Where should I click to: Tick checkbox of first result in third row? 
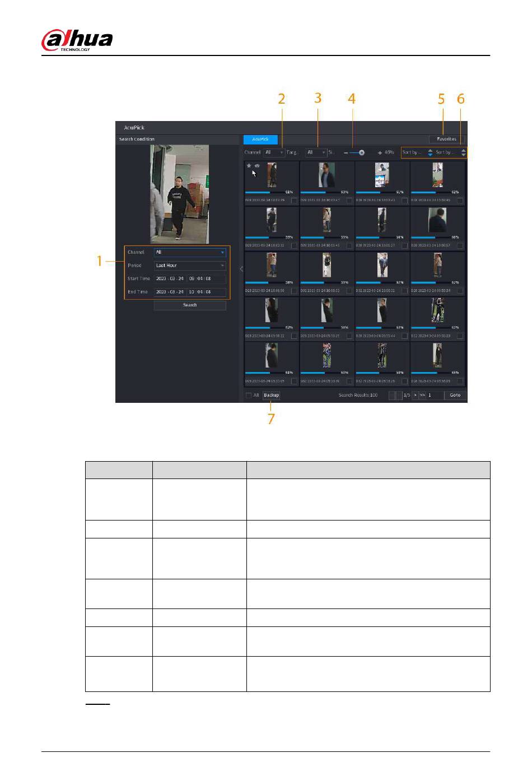pyautogui.click(x=294, y=291)
